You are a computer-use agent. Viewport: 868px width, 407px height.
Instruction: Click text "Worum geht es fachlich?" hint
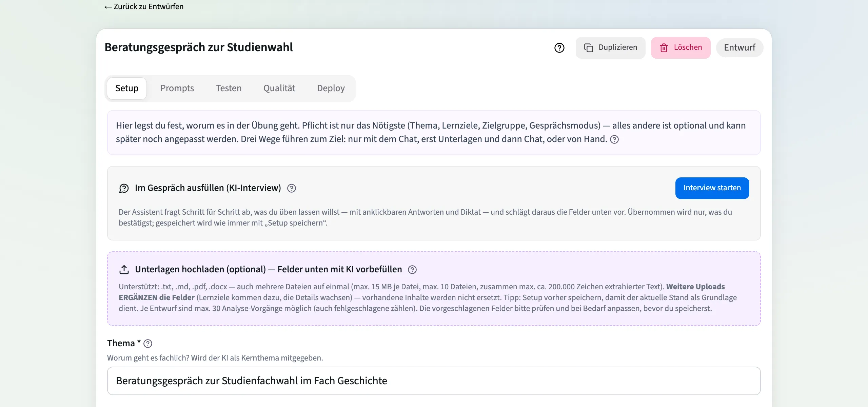point(148,358)
